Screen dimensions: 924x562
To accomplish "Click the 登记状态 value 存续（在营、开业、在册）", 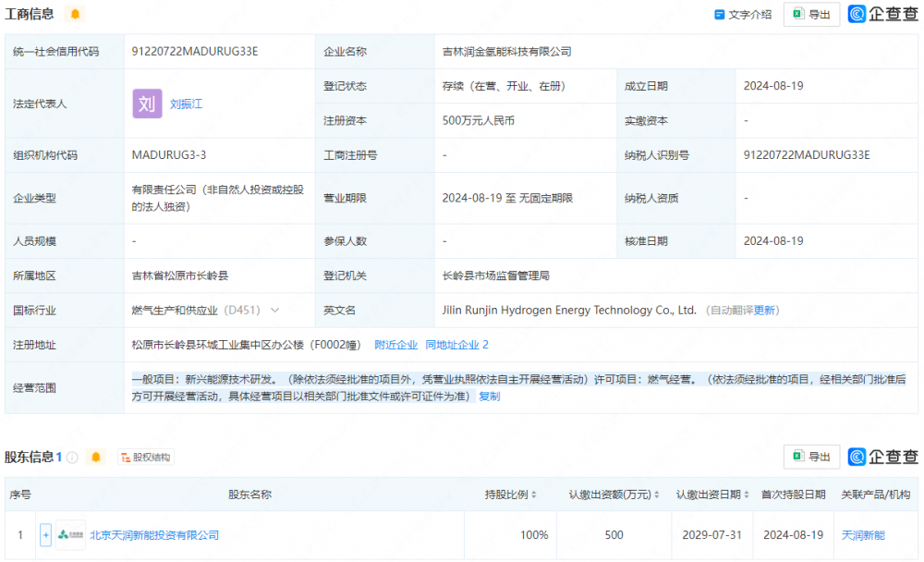I will point(504,86).
